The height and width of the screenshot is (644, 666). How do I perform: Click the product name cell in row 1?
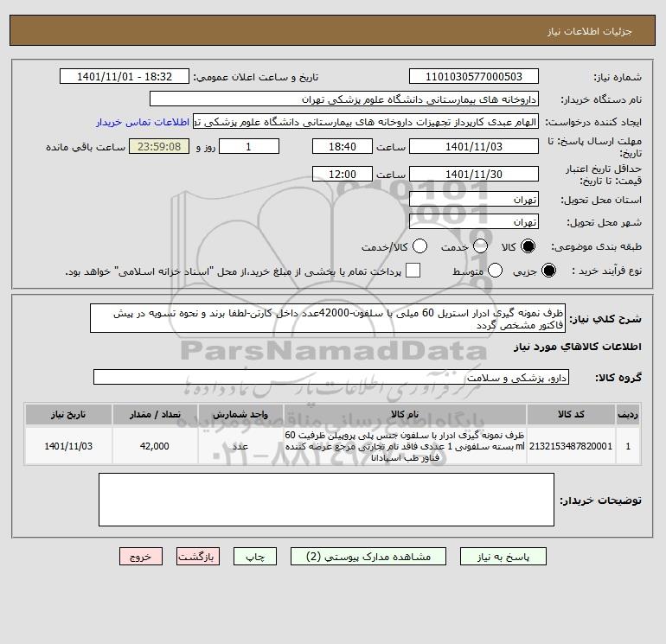point(405,446)
